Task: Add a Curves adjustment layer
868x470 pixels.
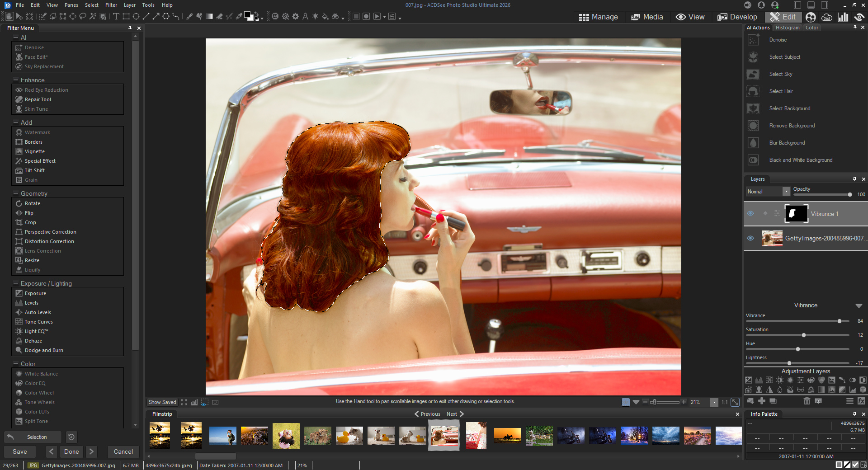Action: point(769,380)
